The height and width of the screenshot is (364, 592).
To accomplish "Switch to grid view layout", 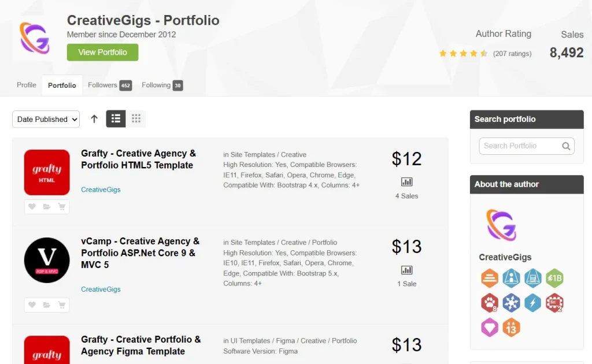I will pyautogui.click(x=136, y=118).
